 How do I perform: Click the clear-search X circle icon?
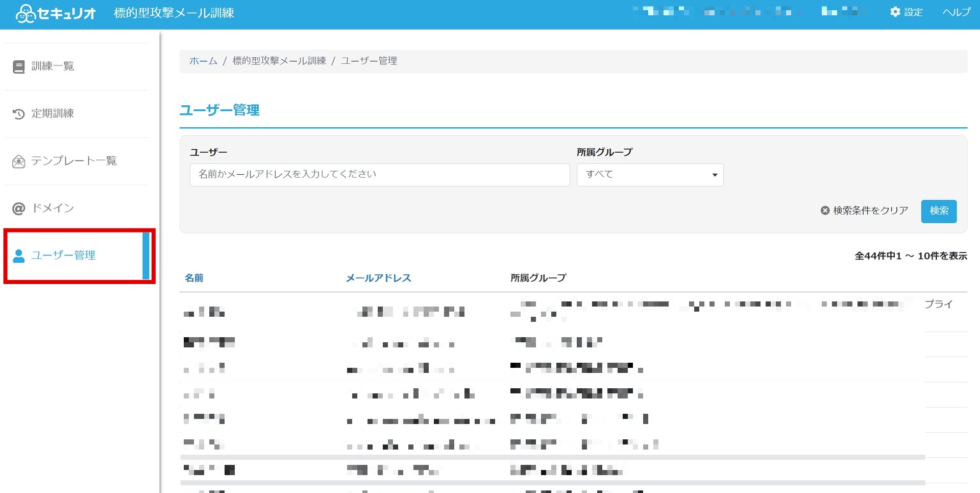825,210
